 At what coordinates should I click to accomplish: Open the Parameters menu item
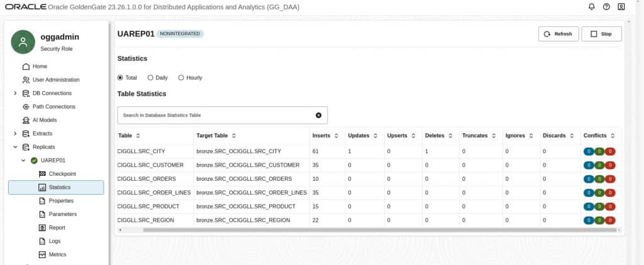[x=62, y=214]
